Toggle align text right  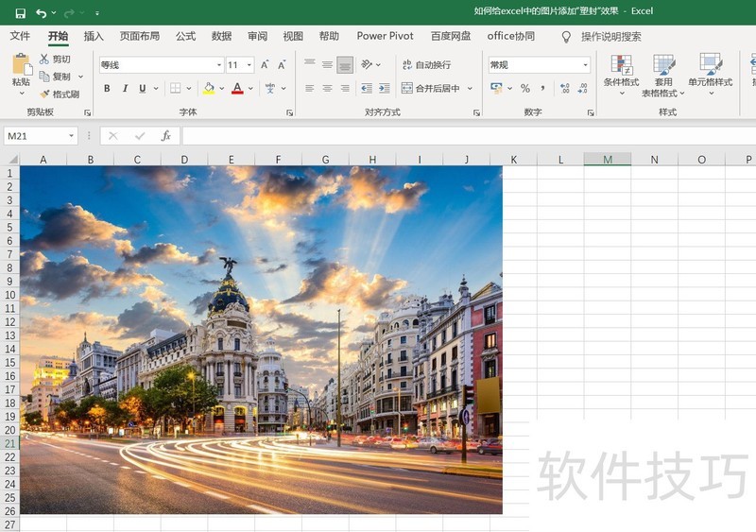[x=345, y=88]
